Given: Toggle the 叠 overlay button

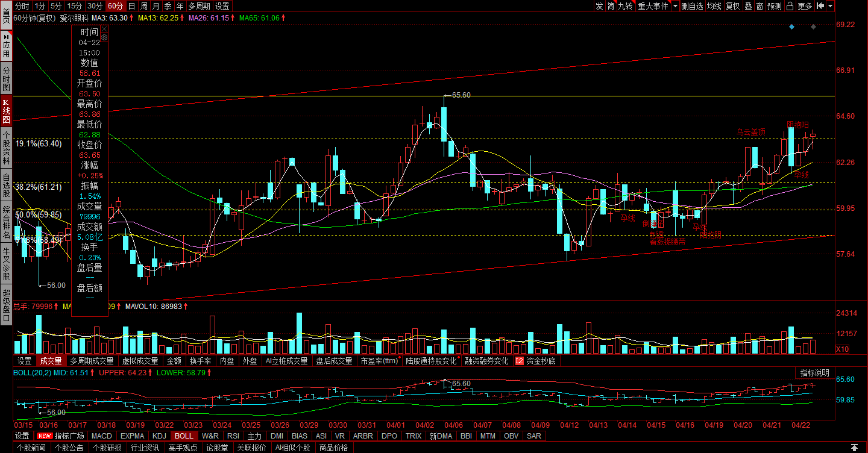Looking at the screenshot, I should (748, 6).
